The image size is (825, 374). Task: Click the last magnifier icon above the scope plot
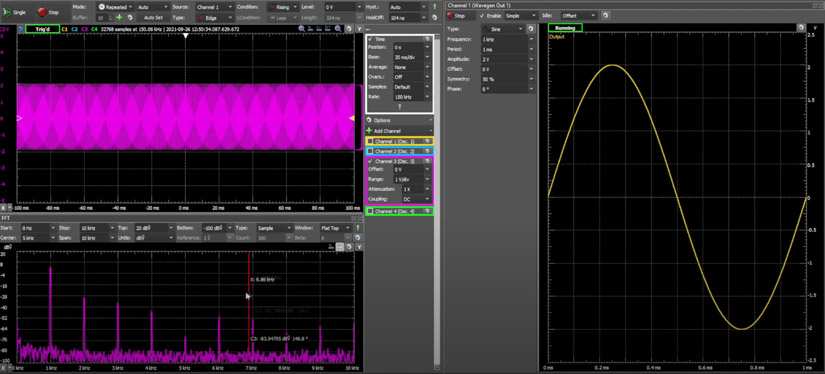[x=338, y=29]
